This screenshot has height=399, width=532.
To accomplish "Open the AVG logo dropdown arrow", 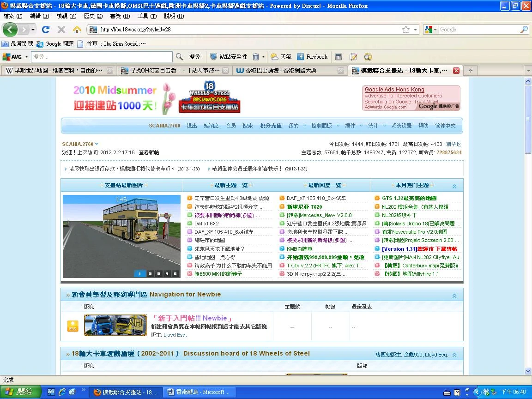I will coord(26,57).
